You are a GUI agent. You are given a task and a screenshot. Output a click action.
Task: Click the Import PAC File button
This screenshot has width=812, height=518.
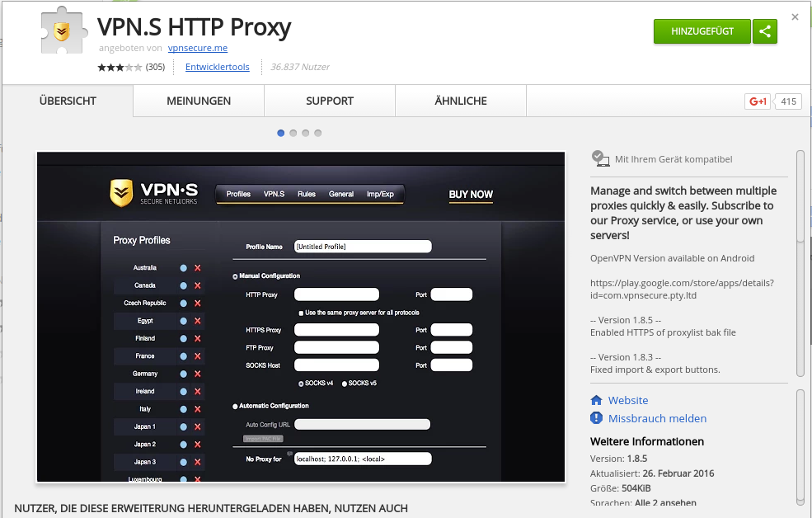point(264,439)
